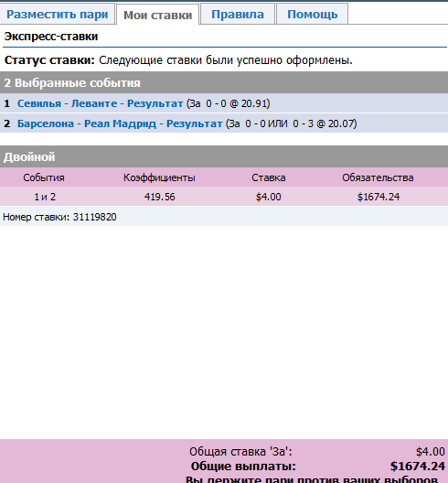Select the 1 и 2 events cell
The height and width of the screenshot is (483, 448).
pyautogui.click(x=45, y=197)
